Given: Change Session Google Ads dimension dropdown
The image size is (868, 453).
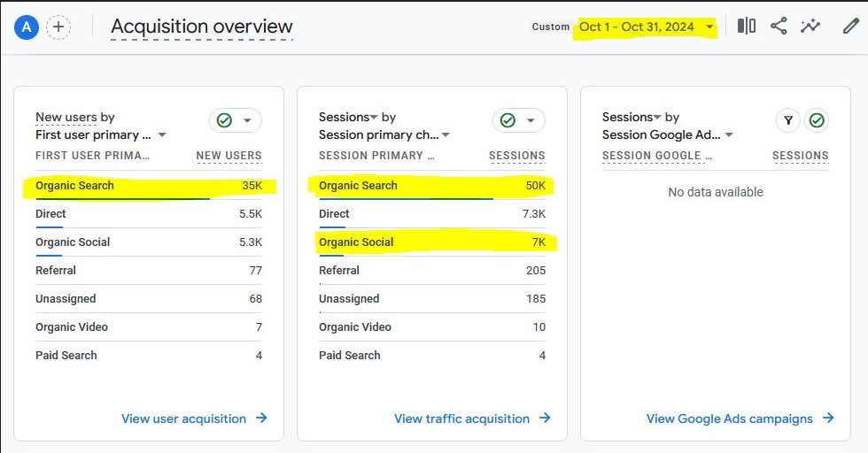Looking at the screenshot, I should click(668, 135).
